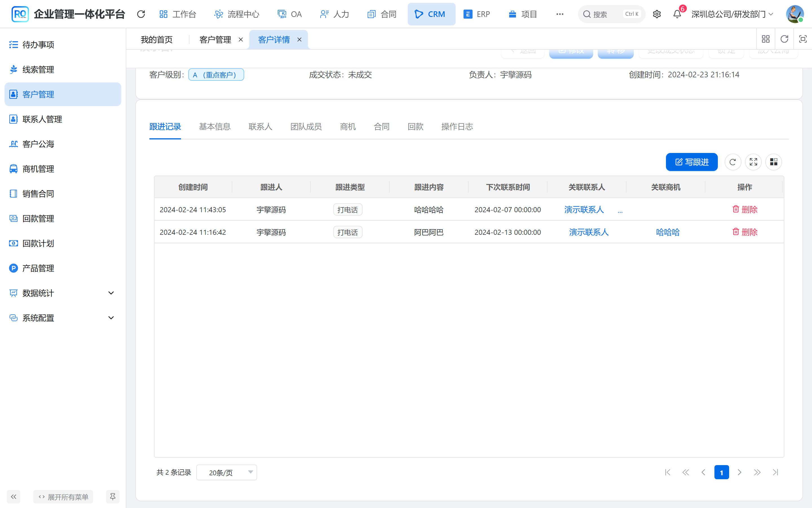Pin the sidebar menu

[x=113, y=497]
